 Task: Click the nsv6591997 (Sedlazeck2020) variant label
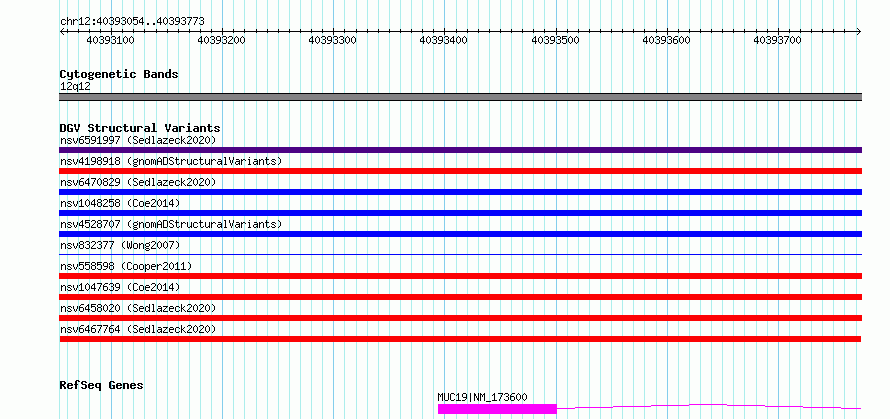point(138,140)
